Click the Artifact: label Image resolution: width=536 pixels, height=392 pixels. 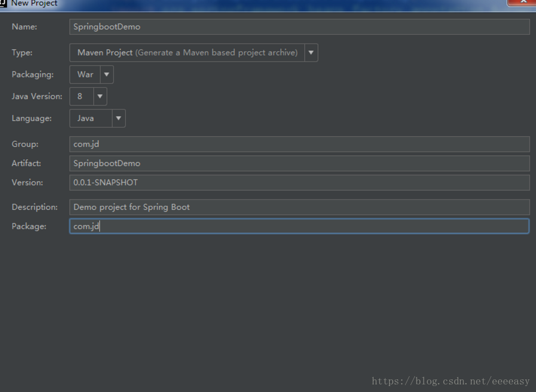[x=26, y=164]
